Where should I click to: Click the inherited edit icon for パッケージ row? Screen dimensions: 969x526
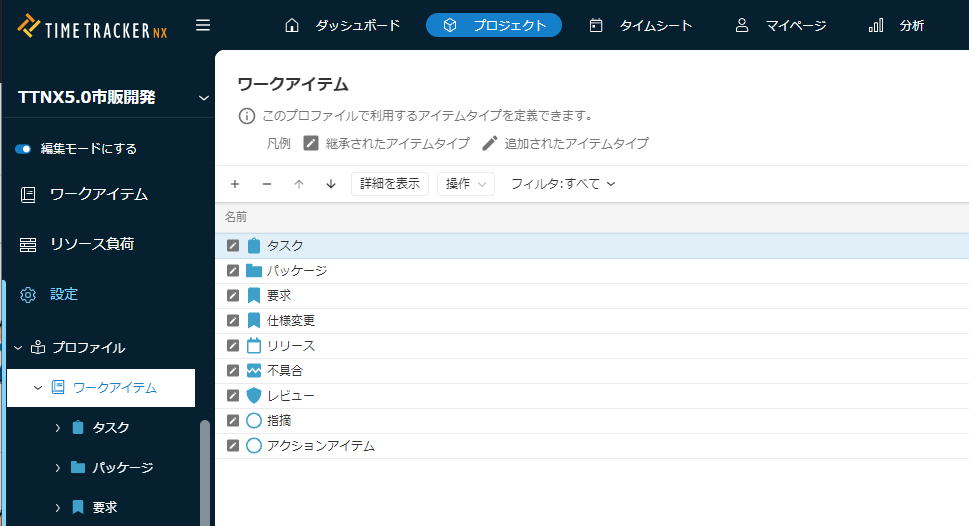click(233, 271)
